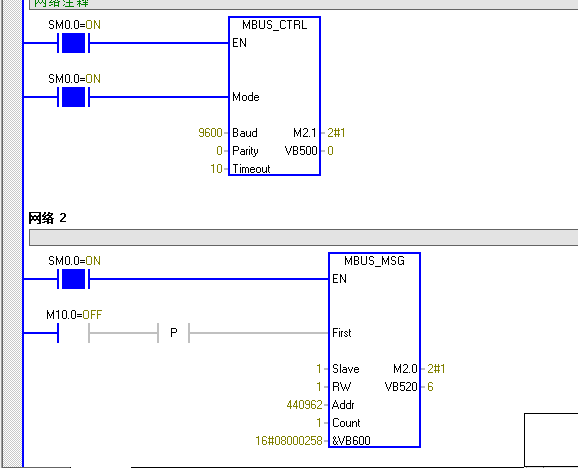The width and height of the screenshot is (578, 468).
Task: Select the VB500 error output
Action: click(x=301, y=151)
